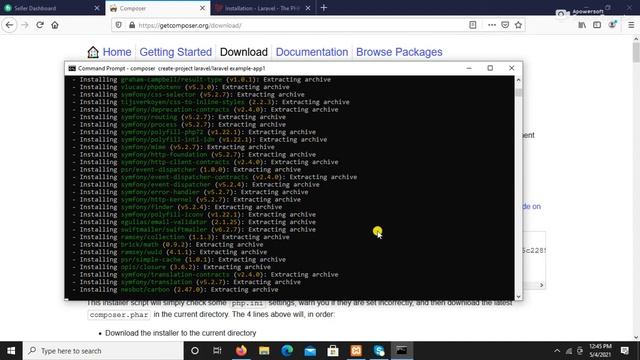The image size is (640, 360).
Task: Click Command Prompt scrollbar down arrow
Action: tap(518, 297)
